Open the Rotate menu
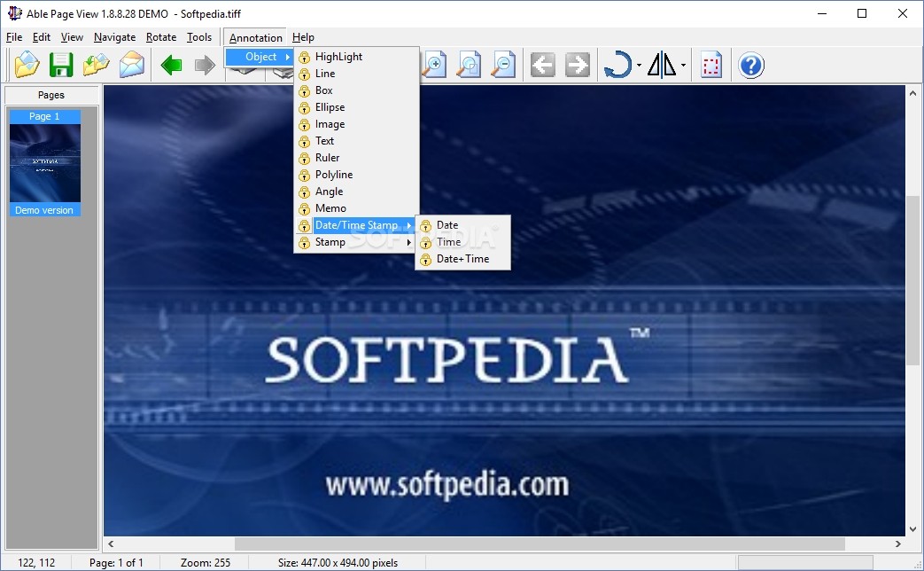Screen dimensions: 924x571 [161, 37]
